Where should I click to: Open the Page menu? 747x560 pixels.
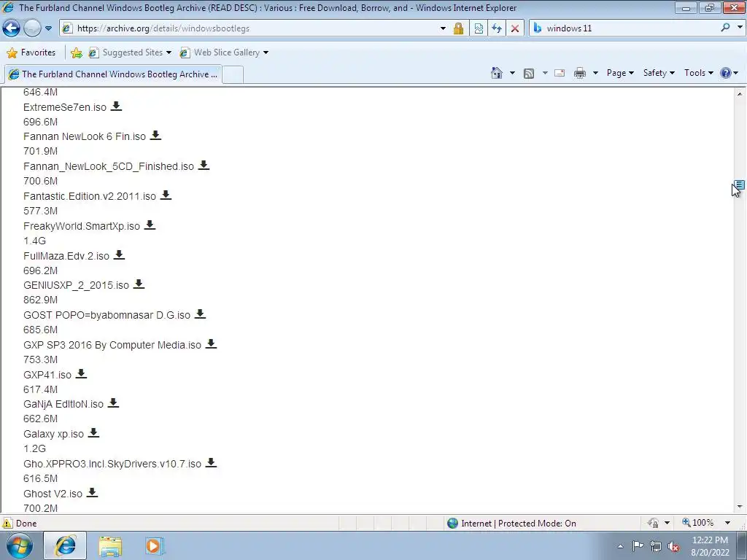(x=620, y=73)
